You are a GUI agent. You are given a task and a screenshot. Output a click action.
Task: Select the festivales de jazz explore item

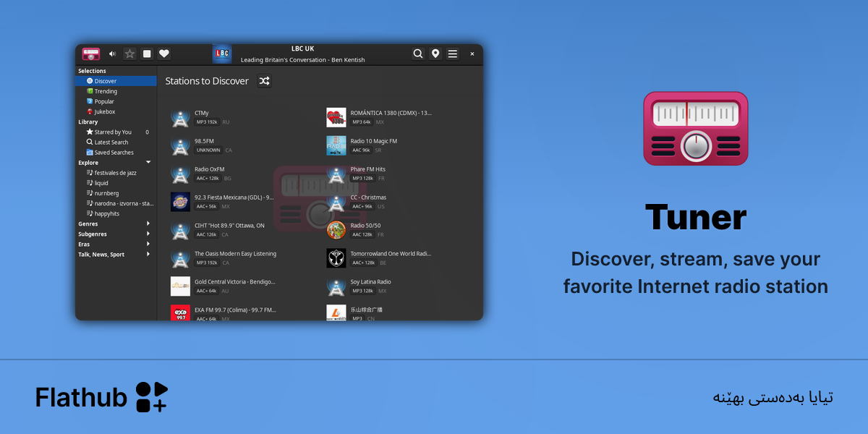pyautogui.click(x=116, y=173)
